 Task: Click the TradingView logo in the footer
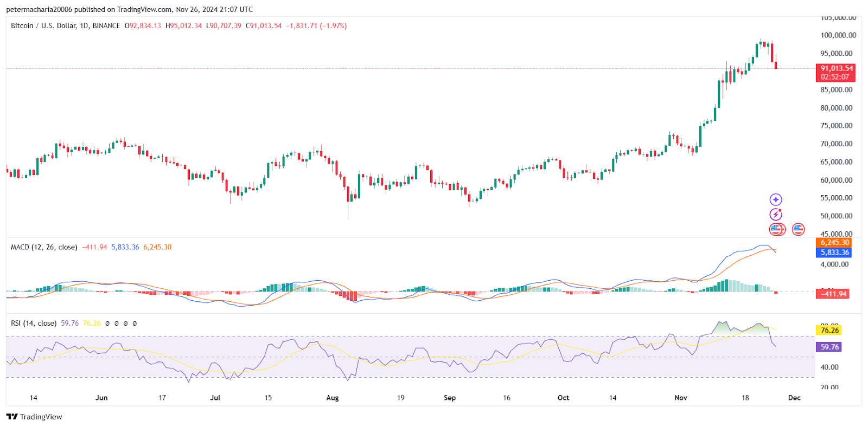tap(12, 417)
